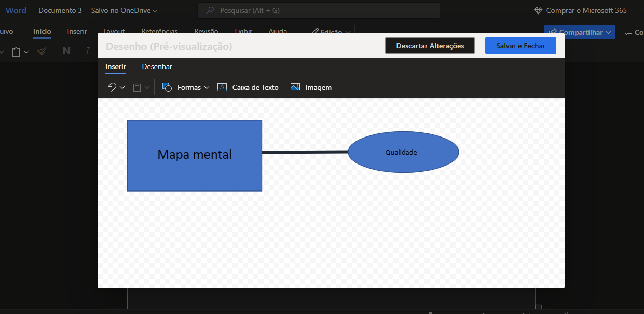This screenshot has height=314, width=644.
Task: Click the Paste clipboard icon in drawing toolbar
Action: (137, 87)
